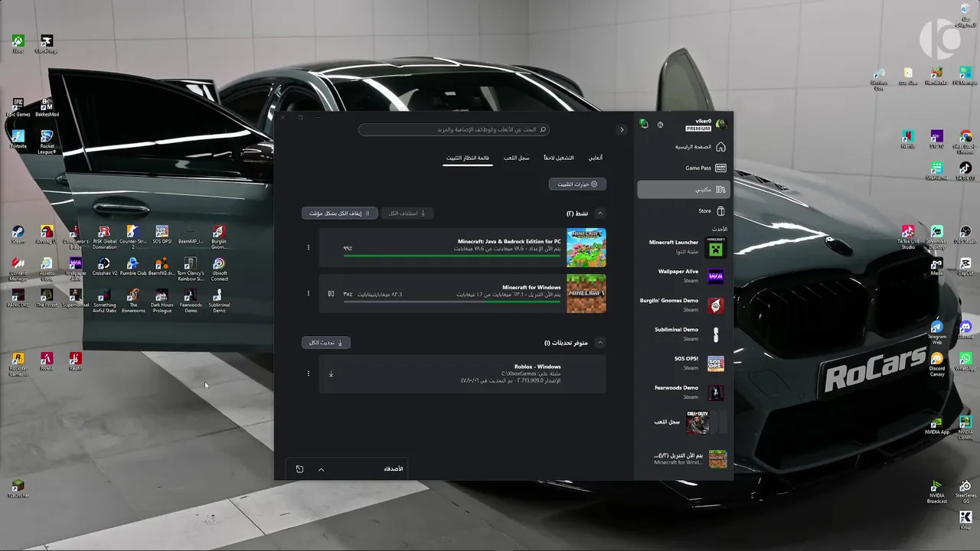Open the TikTok LIVE Studio desktop shortcut
The height and width of the screenshot is (551, 980).
pyautogui.click(x=908, y=237)
